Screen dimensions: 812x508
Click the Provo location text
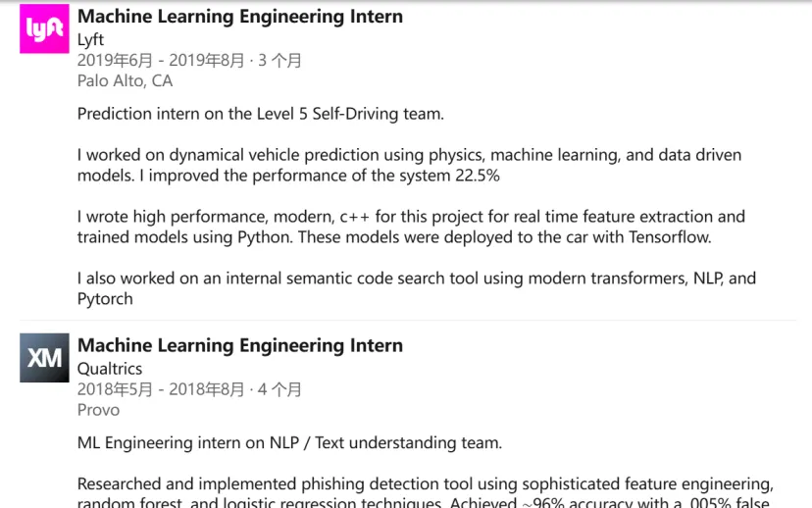[x=98, y=410]
